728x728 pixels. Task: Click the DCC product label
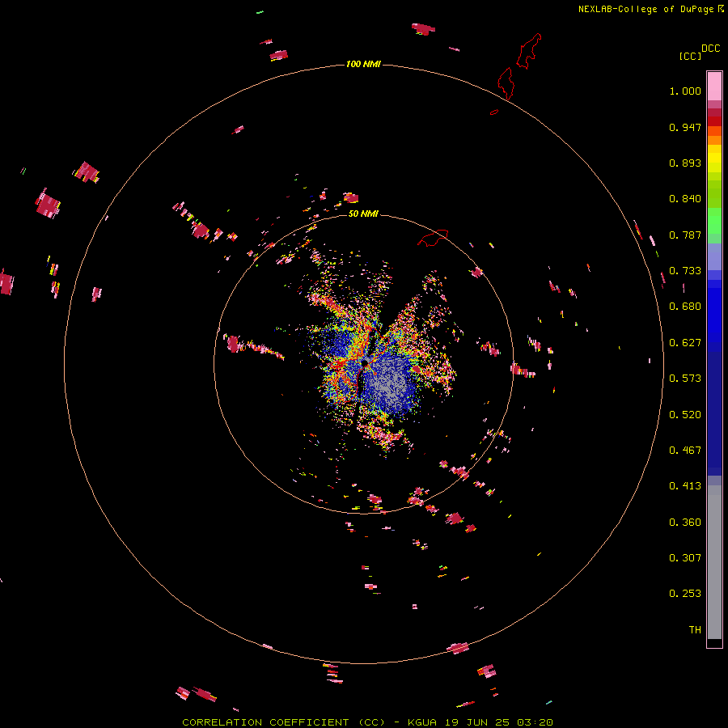click(x=711, y=49)
